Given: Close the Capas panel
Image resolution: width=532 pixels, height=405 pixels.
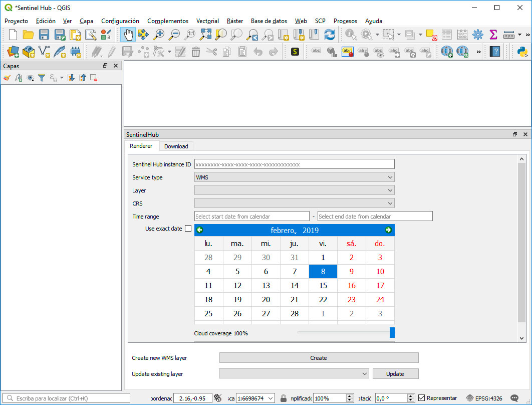Looking at the screenshot, I should click(116, 66).
